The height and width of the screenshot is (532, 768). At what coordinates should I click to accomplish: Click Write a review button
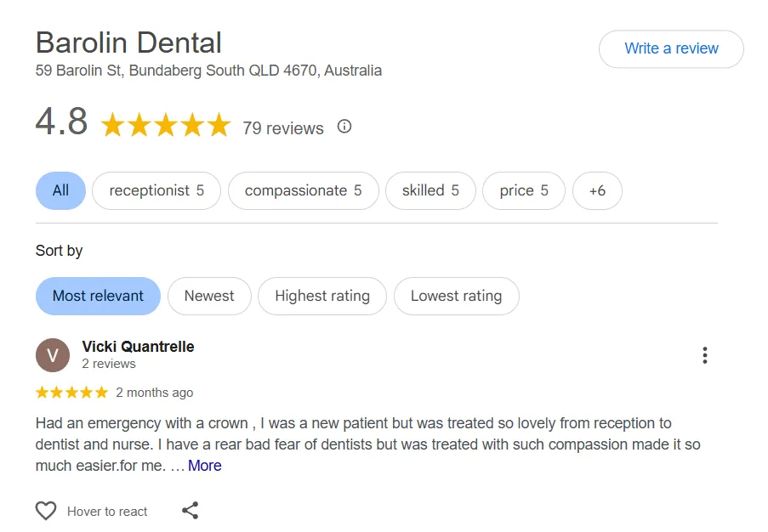(x=671, y=48)
